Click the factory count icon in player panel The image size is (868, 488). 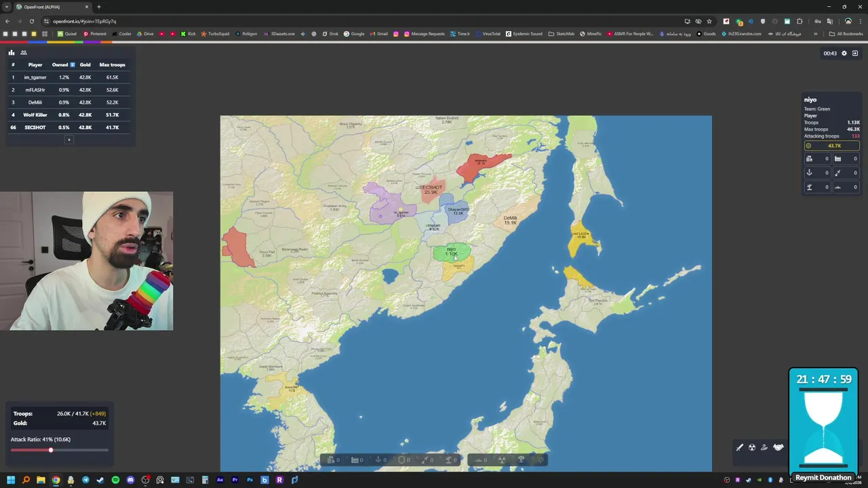coord(837,159)
